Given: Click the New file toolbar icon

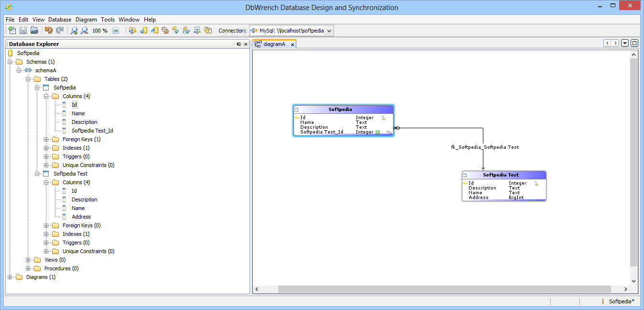Looking at the screenshot, I should pyautogui.click(x=12, y=31).
